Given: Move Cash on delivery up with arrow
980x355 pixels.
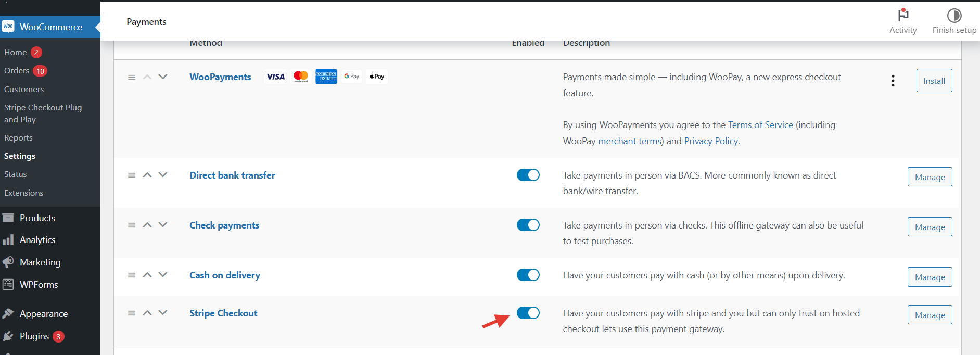Looking at the screenshot, I should pyautogui.click(x=147, y=275).
